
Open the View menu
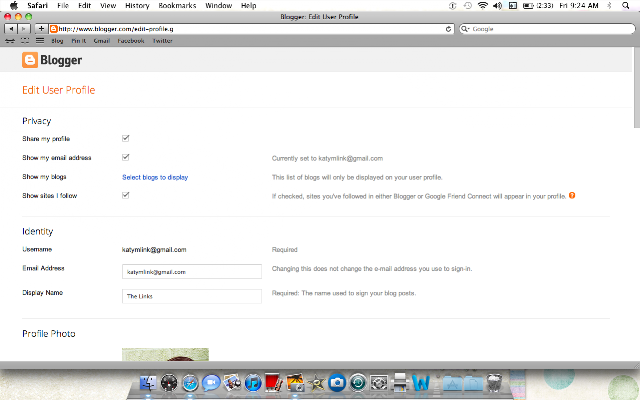pos(108,5)
